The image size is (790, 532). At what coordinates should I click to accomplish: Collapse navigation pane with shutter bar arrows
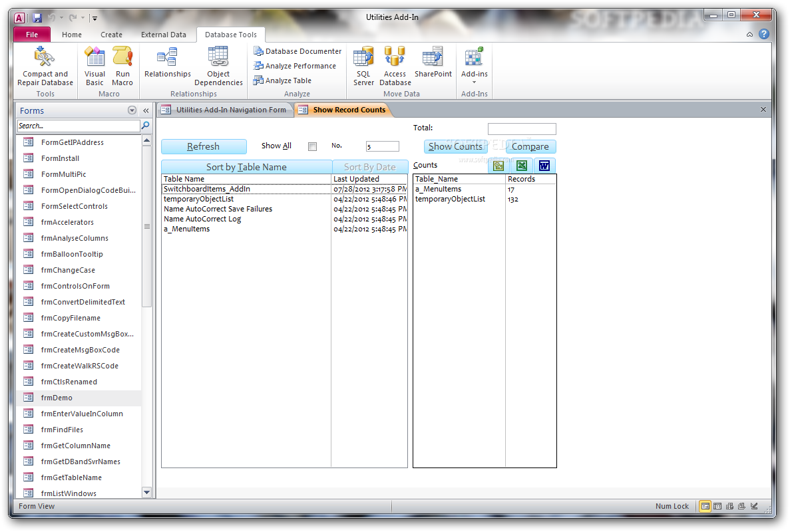[146, 110]
